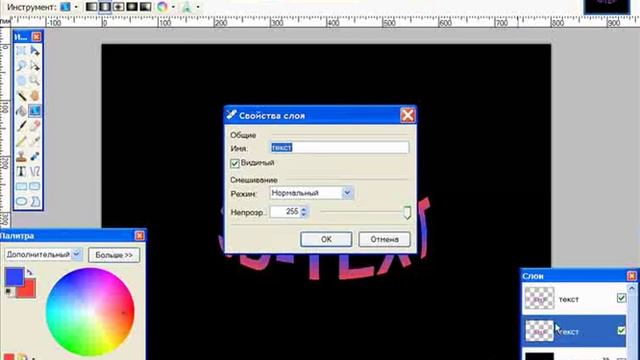Select the Rectangle shape tool

(21, 186)
